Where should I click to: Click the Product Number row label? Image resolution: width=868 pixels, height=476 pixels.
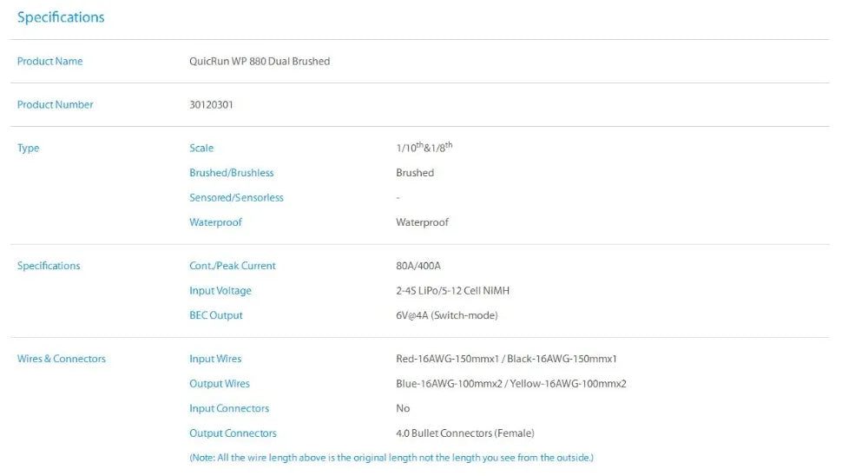point(56,105)
